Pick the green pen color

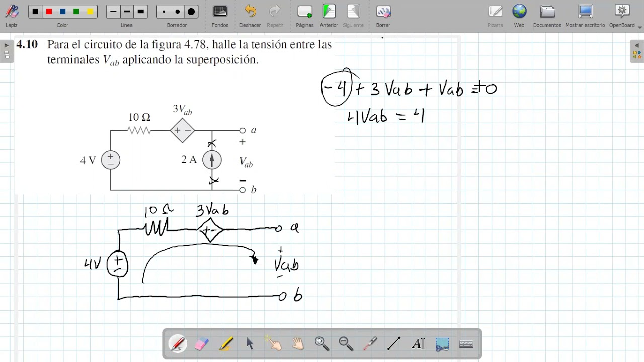(x=76, y=12)
